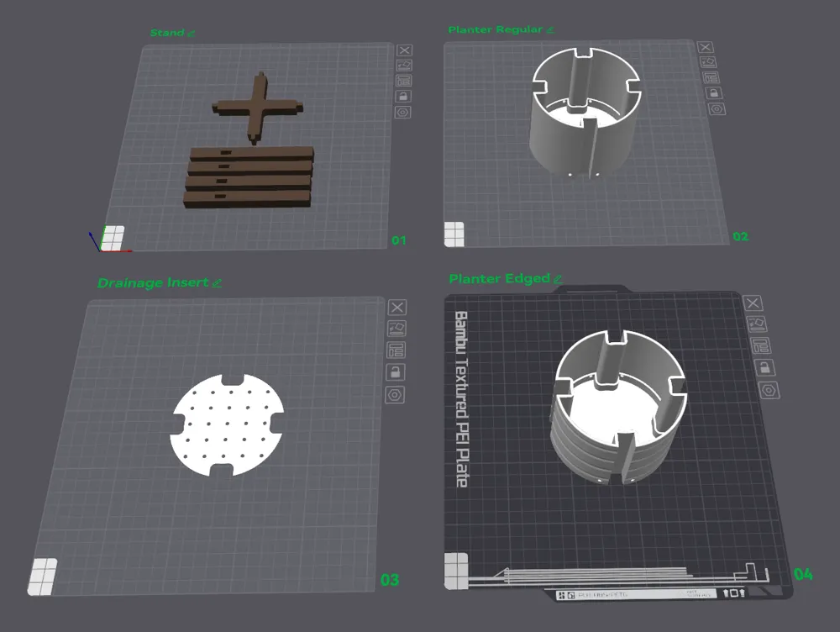Viewport: 840px width, 632px height.
Task: Select the Planter Edged cylinder model
Action: 619,408
